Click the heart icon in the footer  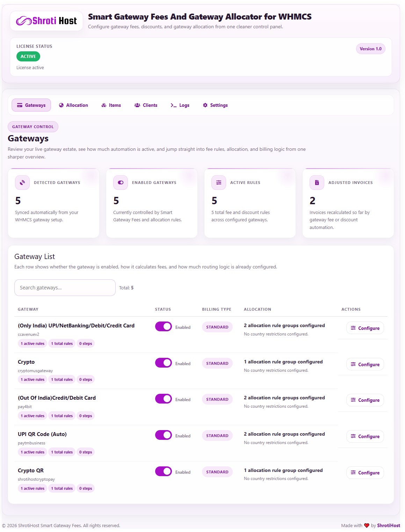point(367,525)
